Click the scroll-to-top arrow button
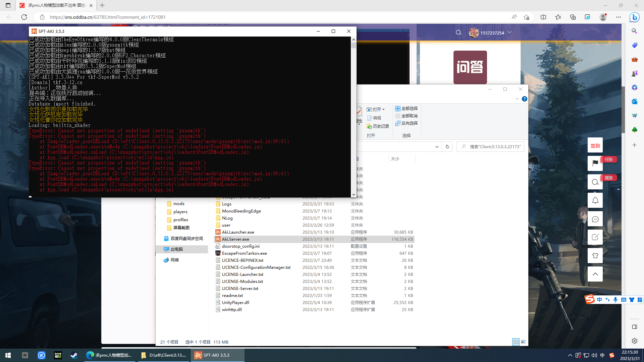Viewport: 644px width, 362px height. click(x=595, y=274)
